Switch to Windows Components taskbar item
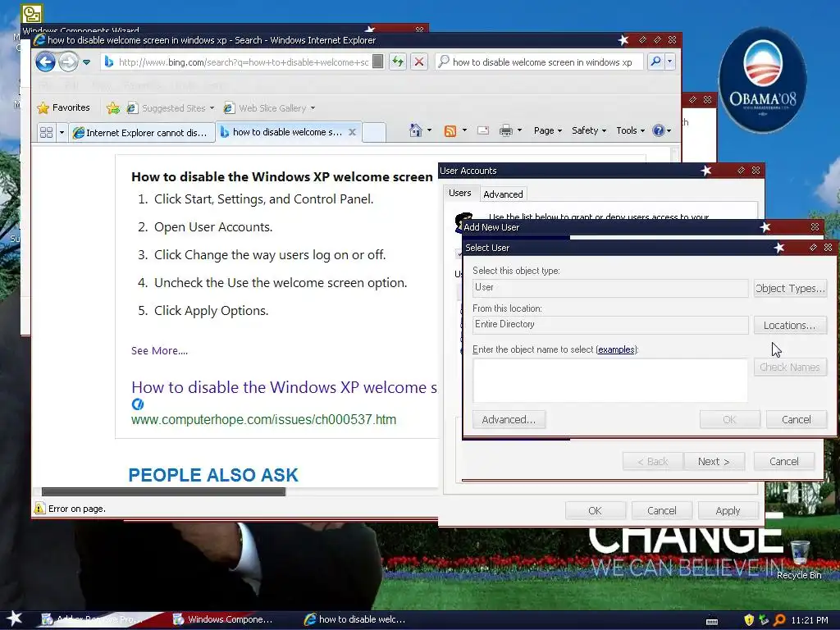The width and height of the screenshot is (840, 630). click(x=223, y=619)
